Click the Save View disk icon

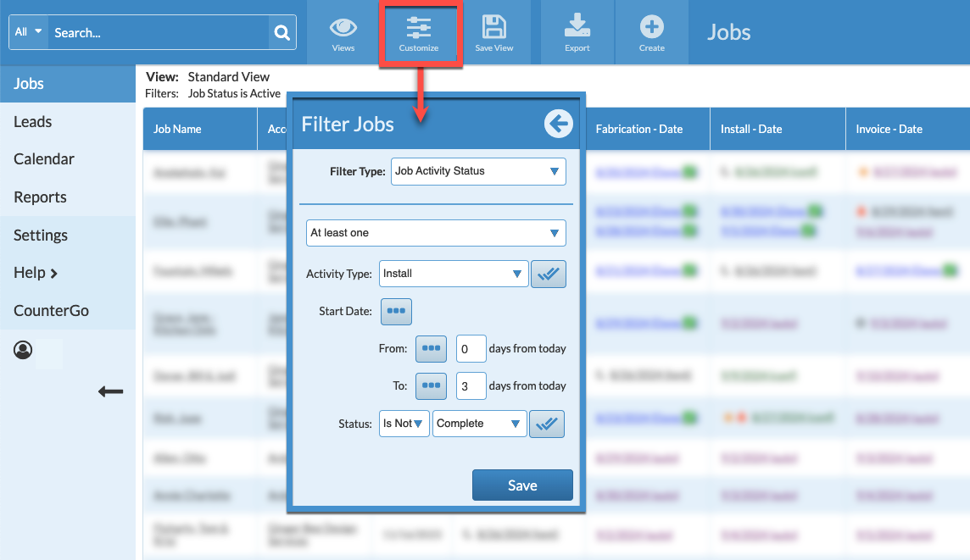coord(494,27)
